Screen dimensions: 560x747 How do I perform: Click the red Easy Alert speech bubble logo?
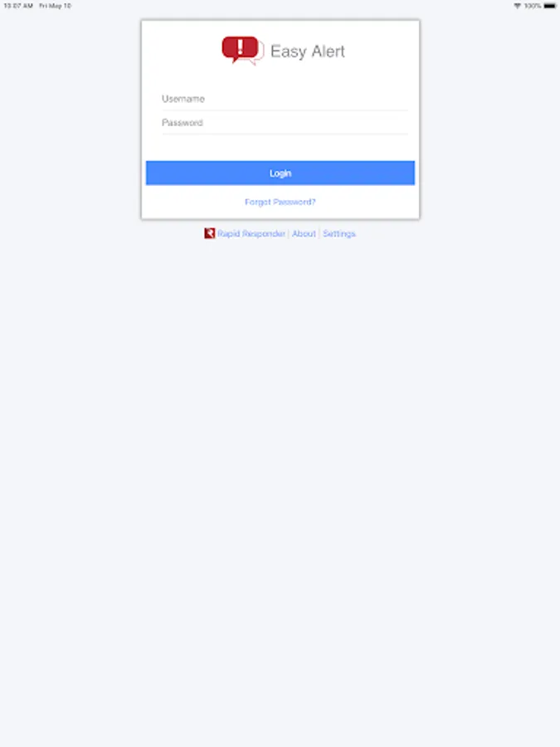(x=240, y=49)
